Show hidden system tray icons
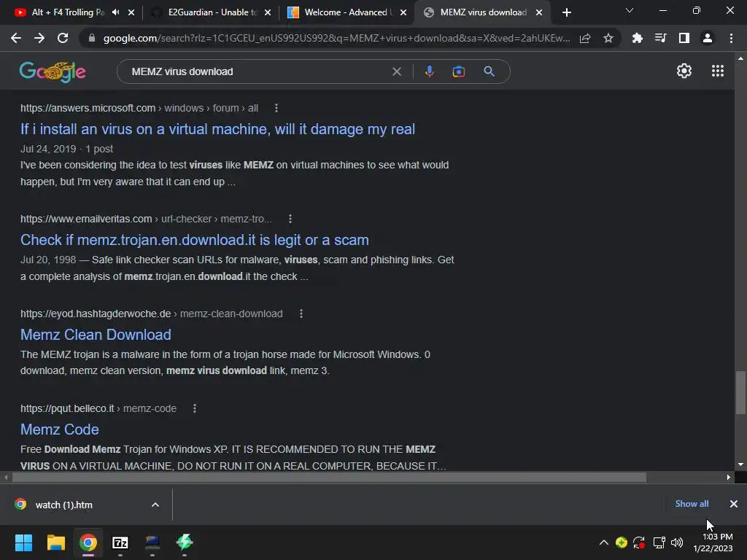The width and height of the screenshot is (747, 560). [x=603, y=542]
